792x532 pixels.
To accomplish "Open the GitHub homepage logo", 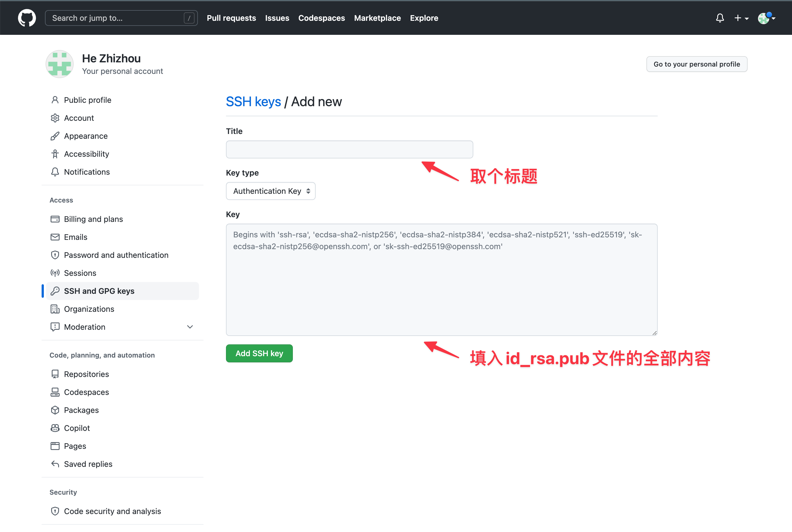I will click(27, 18).
